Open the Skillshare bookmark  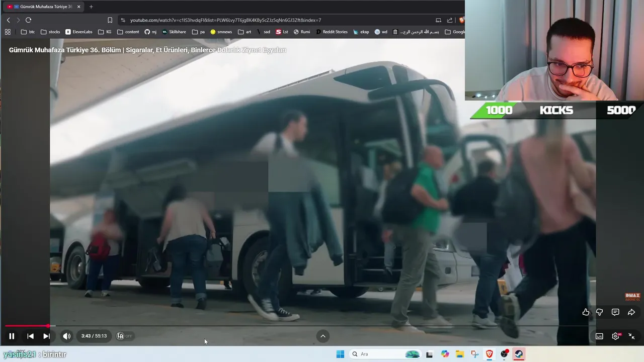coord(174,32)
